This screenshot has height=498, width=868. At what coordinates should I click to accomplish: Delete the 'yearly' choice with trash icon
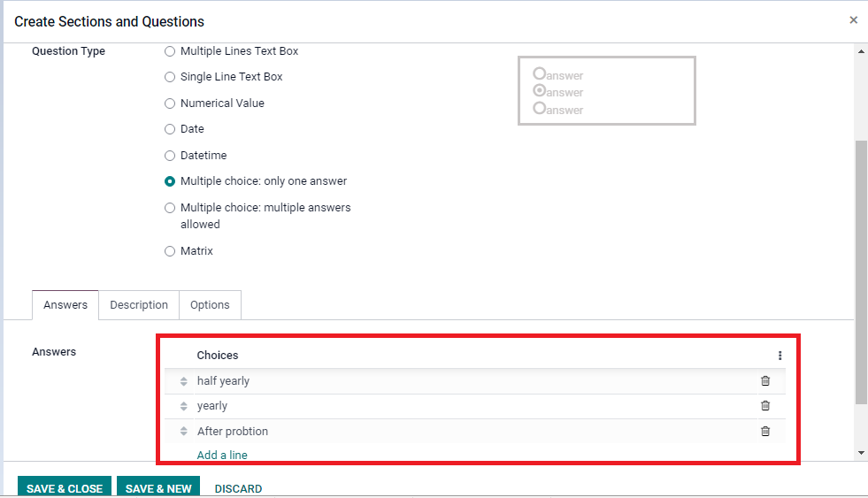(765, 406)
